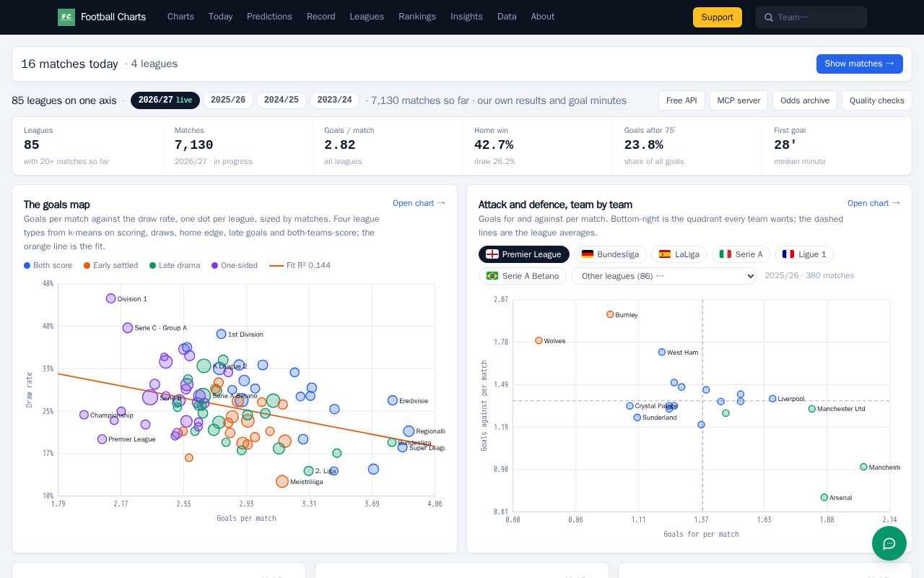The image size is (924, 578).
Task: Click the Show matches button
Action: pyautogui.click(x=860, y=64)
